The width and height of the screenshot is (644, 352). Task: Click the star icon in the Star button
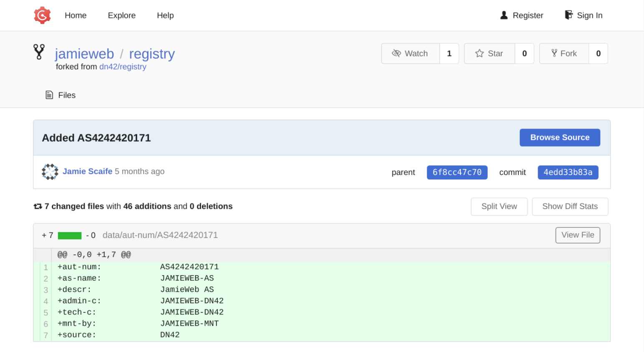(479, 53)
